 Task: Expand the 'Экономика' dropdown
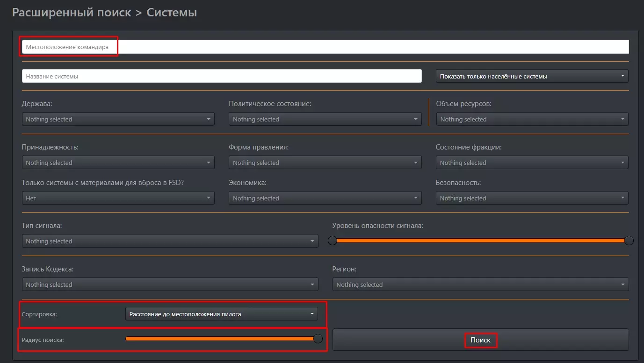pos(325,198)
